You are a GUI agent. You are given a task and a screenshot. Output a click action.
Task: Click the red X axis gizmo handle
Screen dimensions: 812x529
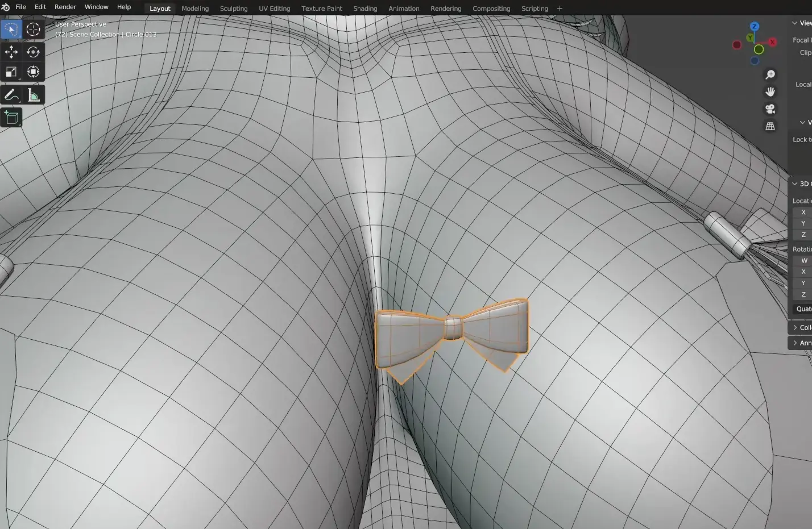click(772, 42)
